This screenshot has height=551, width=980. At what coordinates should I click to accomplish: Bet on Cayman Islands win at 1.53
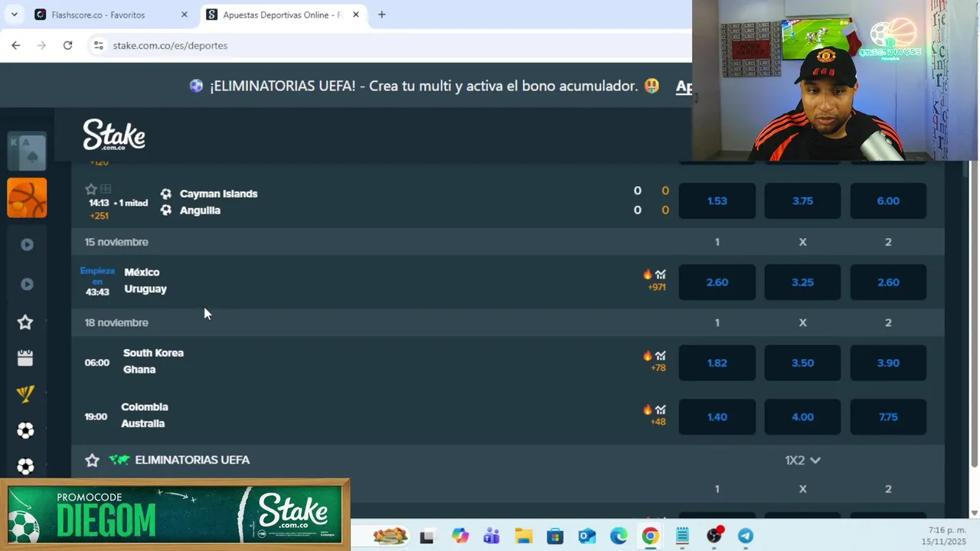coord(717,201)
